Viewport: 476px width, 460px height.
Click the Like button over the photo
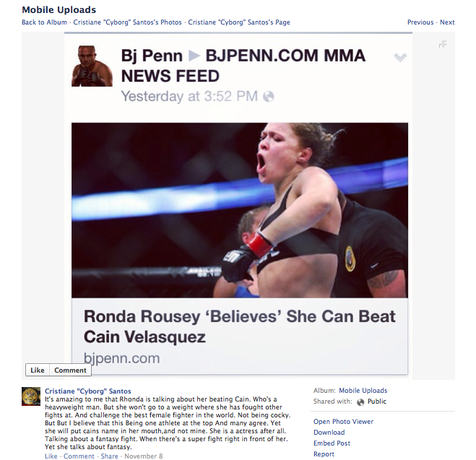(x=38, y=370)
